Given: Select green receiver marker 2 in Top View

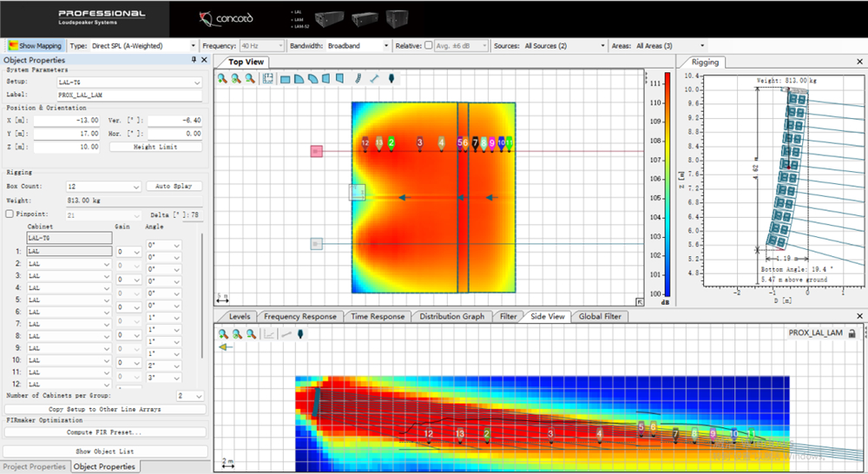Looking at the screenshot, I should 391,143.
